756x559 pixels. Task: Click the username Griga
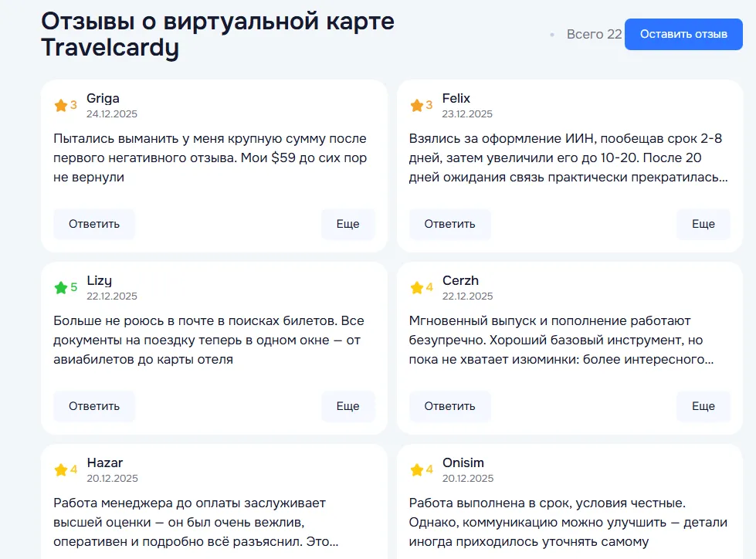coord(103,98)
